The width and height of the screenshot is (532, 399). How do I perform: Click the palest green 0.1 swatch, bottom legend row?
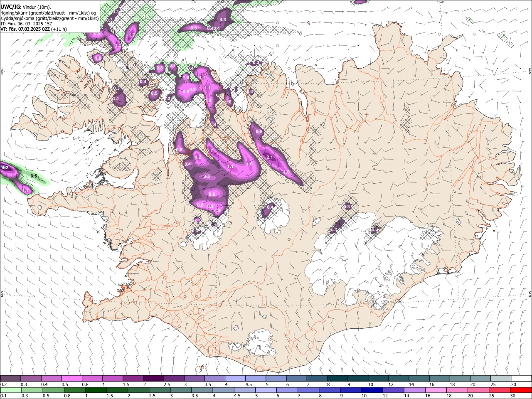pos(10,390)
